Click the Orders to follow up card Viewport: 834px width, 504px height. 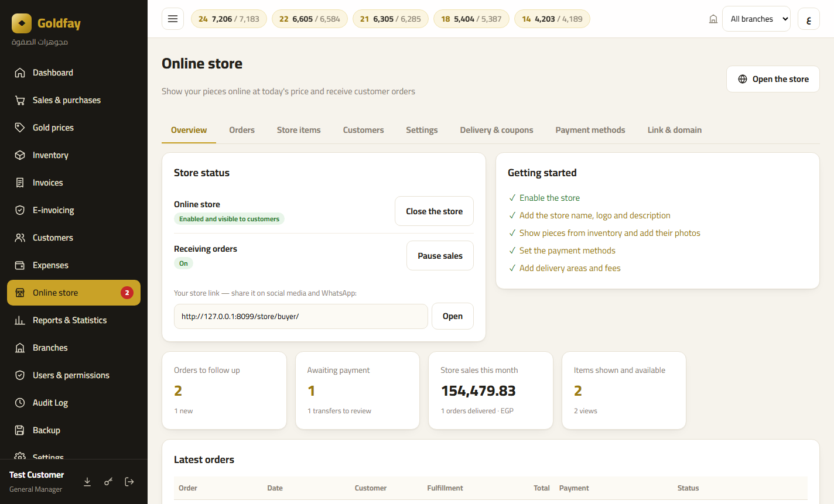point(224,390)
